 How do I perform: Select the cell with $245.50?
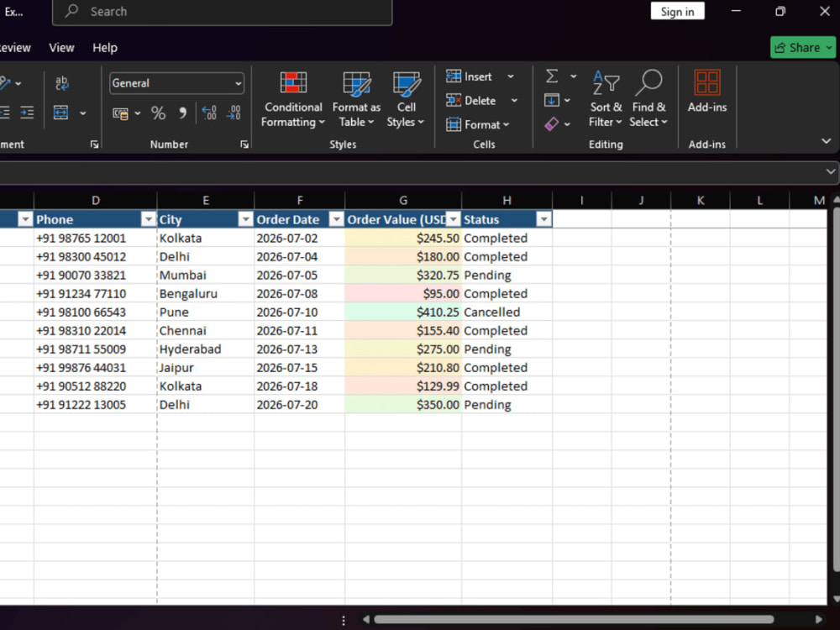[403, 238]
